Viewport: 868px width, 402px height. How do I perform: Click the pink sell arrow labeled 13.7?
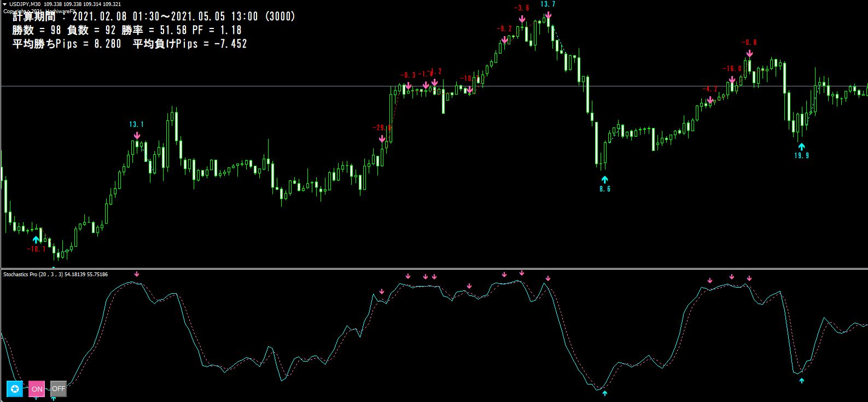pos(548,15)
